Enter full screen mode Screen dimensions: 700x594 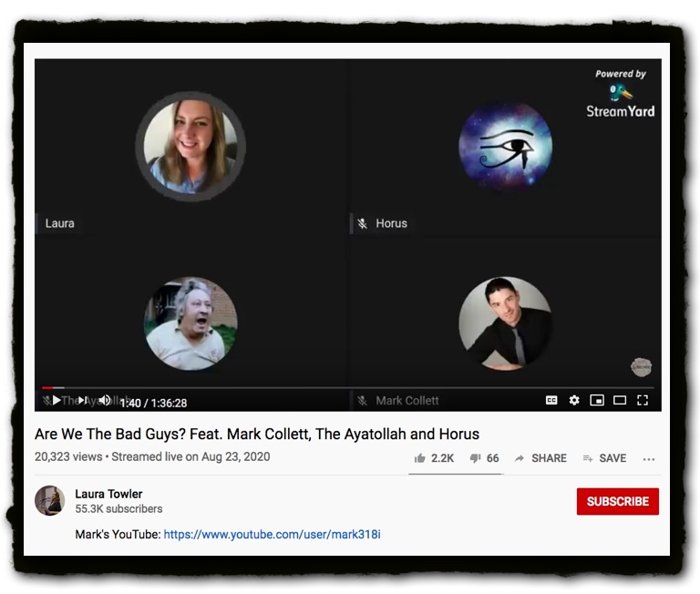pyautogui.click(x=643, y=400)
